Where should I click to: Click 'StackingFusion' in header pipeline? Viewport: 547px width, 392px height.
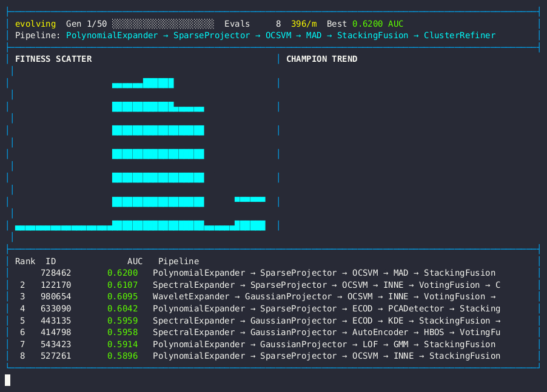tap(372, 36)
